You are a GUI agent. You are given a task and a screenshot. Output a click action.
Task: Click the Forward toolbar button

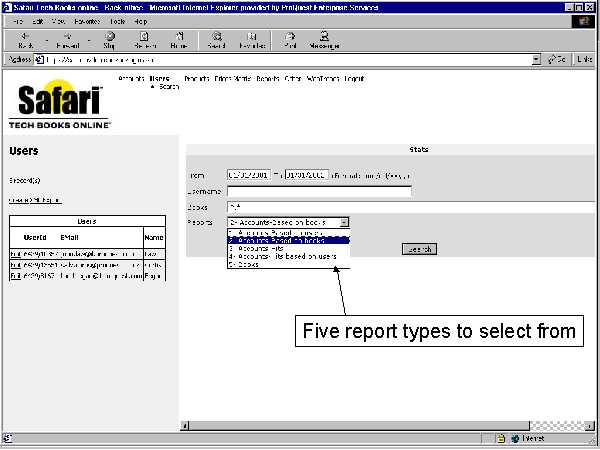pos(68,41)
